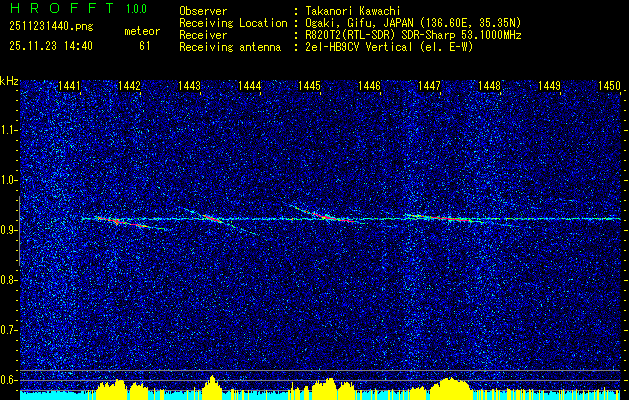The image size is (629, 400).
Task: Click time marker 1448
Action: tap(489, 85)
